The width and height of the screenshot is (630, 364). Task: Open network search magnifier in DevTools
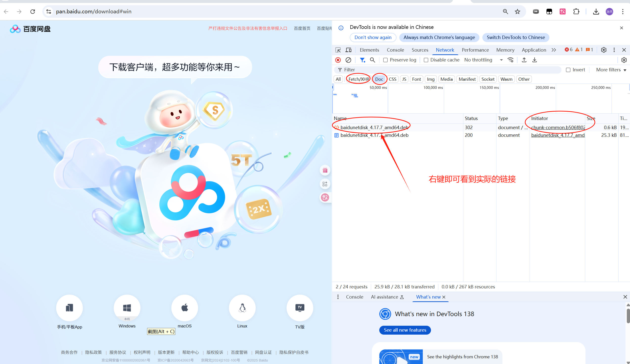click(x=373, y=60)
